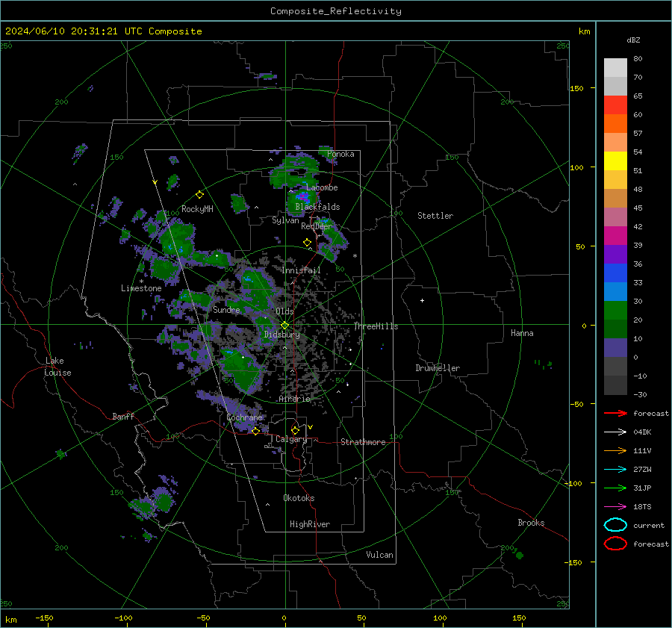The height and width of the screenshot is (628, 672).
Task: Click the Ponoka city label
Action: pyautogui.click(x=340, y=154)
